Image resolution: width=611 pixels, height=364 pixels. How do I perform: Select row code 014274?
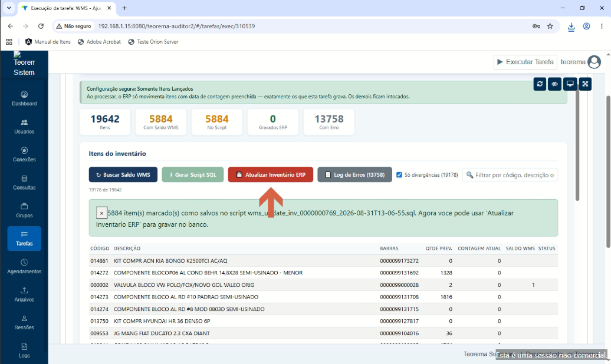pos(323,309)
